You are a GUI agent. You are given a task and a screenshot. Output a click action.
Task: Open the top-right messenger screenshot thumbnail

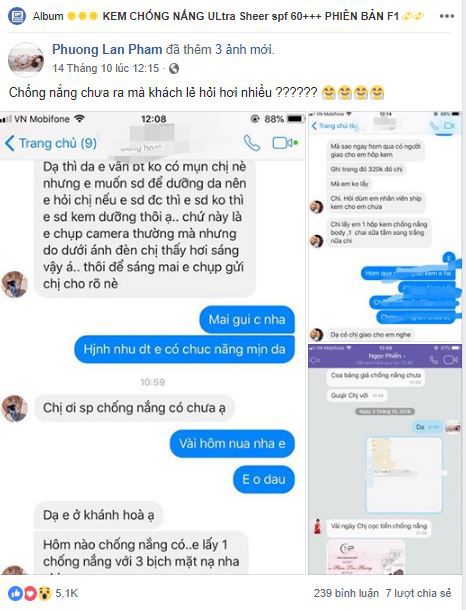click(386, 227)
